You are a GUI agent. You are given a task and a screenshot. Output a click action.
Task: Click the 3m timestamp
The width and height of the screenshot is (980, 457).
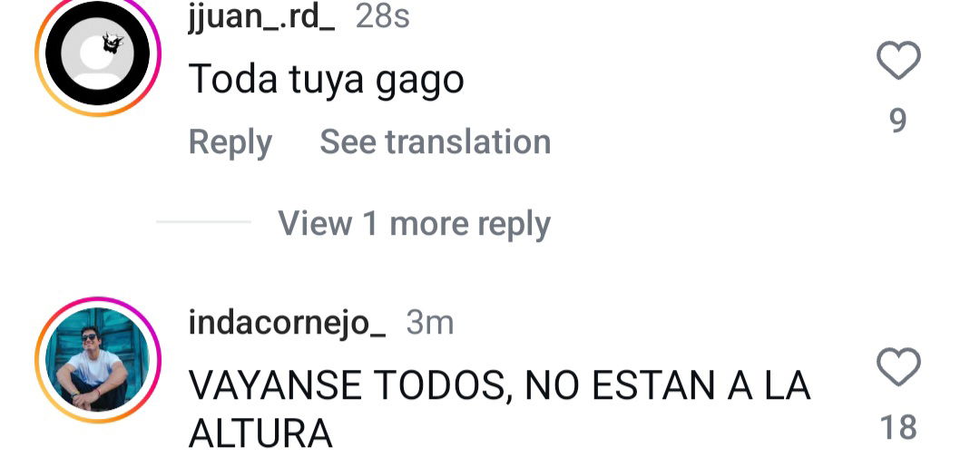[429, 323]
